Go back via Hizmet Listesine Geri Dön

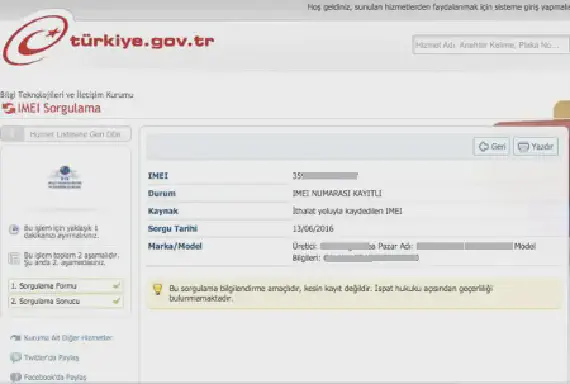(66, 134)
